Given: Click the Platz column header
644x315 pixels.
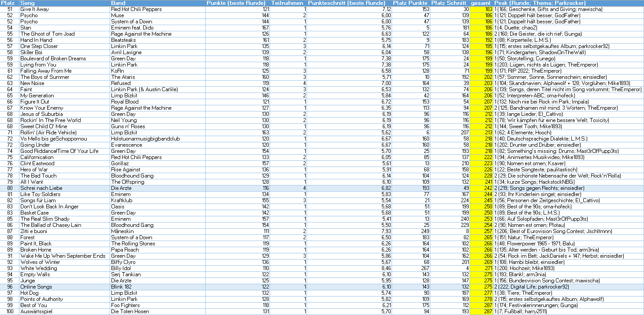Looking at the screenshot, I should coord(9,3).
